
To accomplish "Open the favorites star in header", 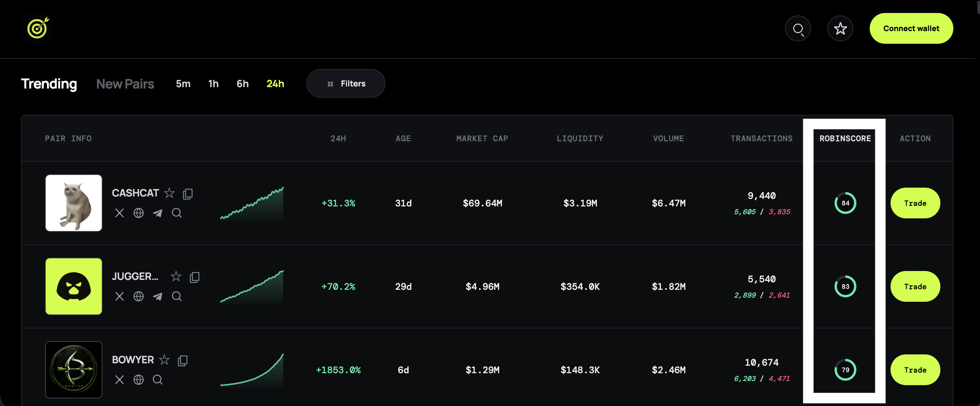I will coord(840,29).
